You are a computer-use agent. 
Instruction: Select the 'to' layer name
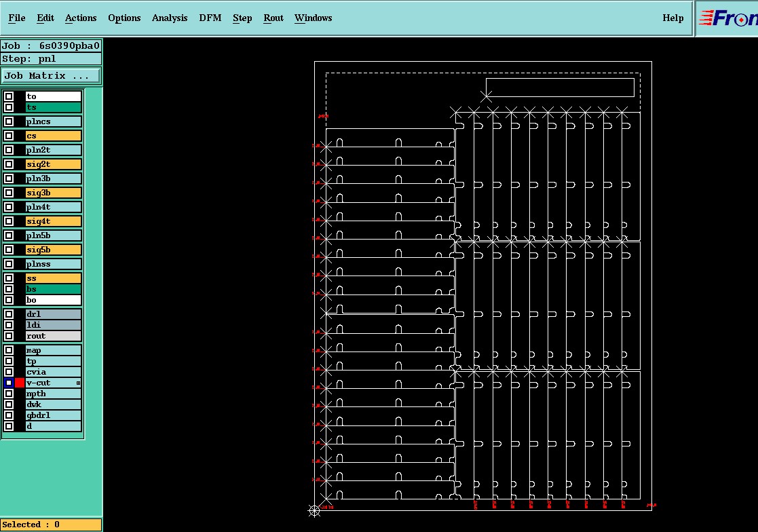click(53, 96)
